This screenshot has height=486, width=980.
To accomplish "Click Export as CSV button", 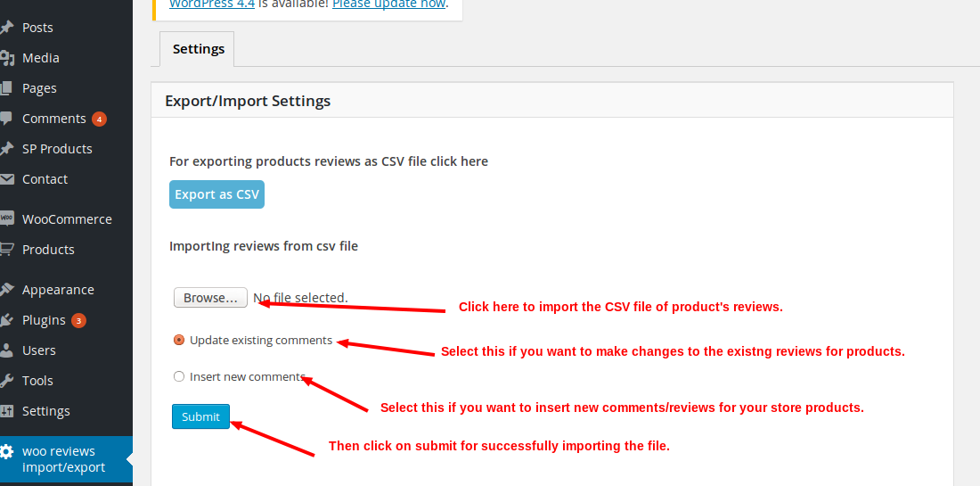I will click(x=216, y=194).
